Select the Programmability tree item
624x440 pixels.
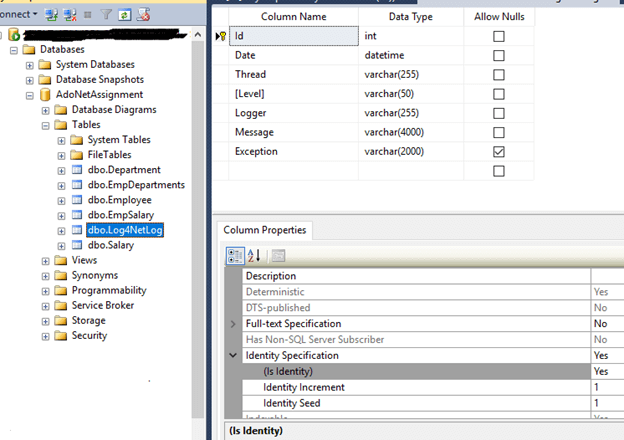pos(109,290)
